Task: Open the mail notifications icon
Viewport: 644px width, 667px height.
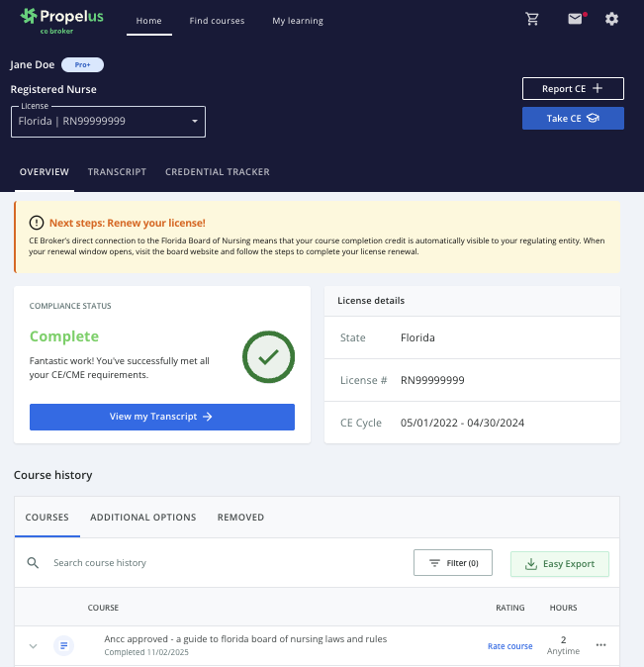Action: point(575,19)
